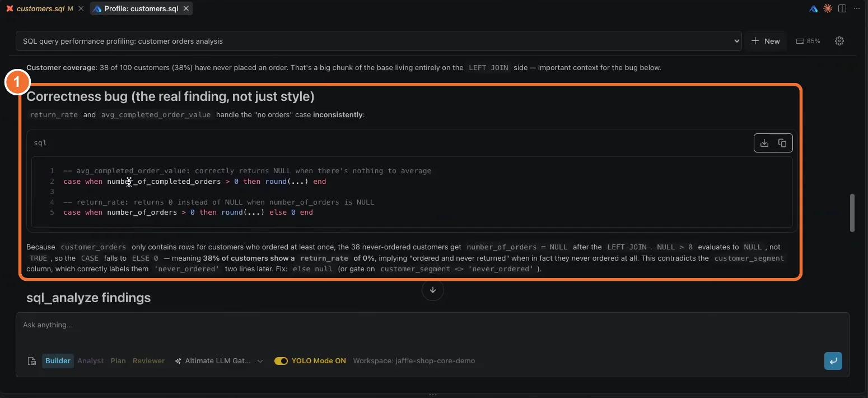Click the sql_analyze findings heading
868x398 pixels.
88,298
